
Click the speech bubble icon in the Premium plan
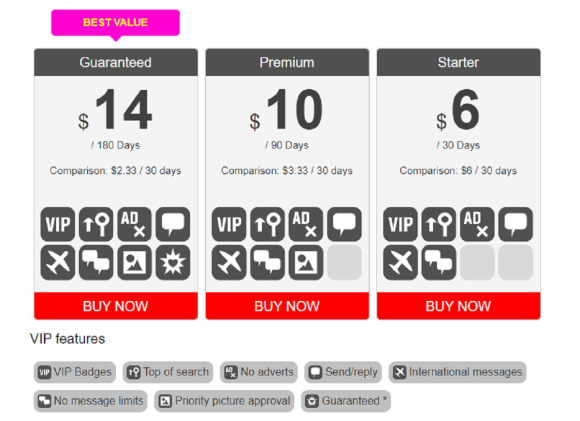(x=344, y=224)
